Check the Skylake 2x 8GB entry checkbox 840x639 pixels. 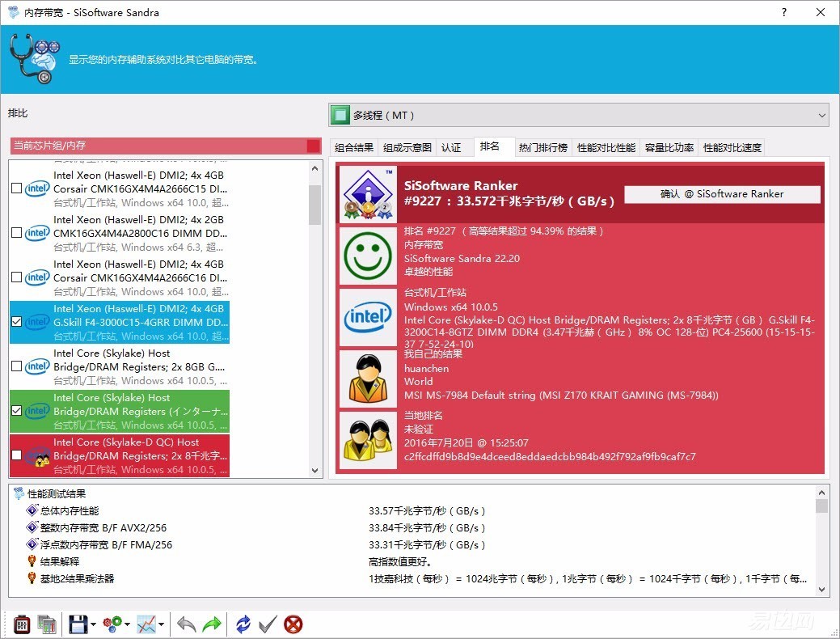(17, 366)
